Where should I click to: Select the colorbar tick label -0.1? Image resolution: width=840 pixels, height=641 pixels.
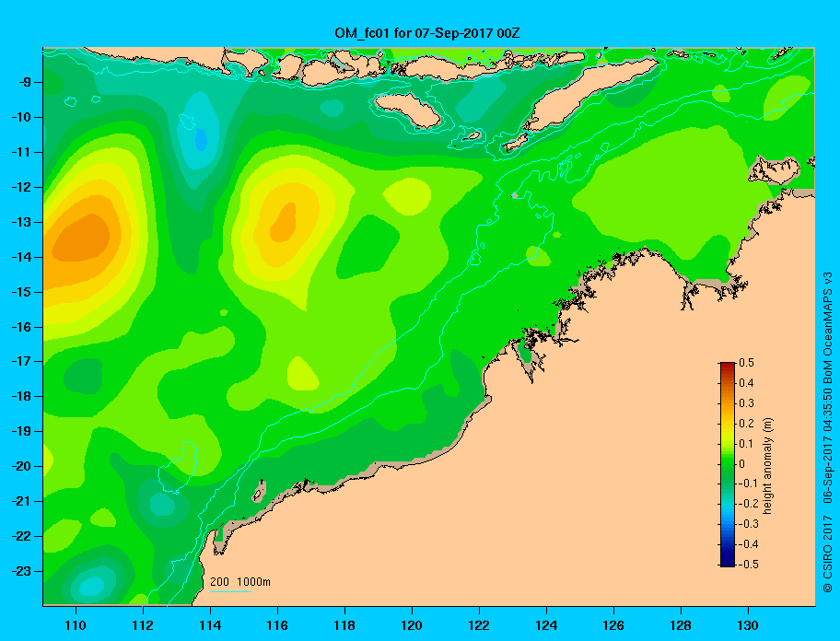coord(749,484)
